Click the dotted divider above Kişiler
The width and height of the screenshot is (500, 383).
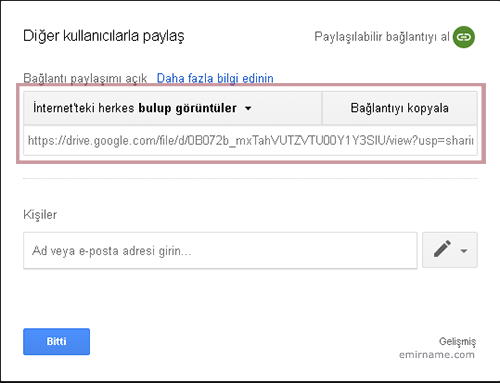[x=250, y=179]
